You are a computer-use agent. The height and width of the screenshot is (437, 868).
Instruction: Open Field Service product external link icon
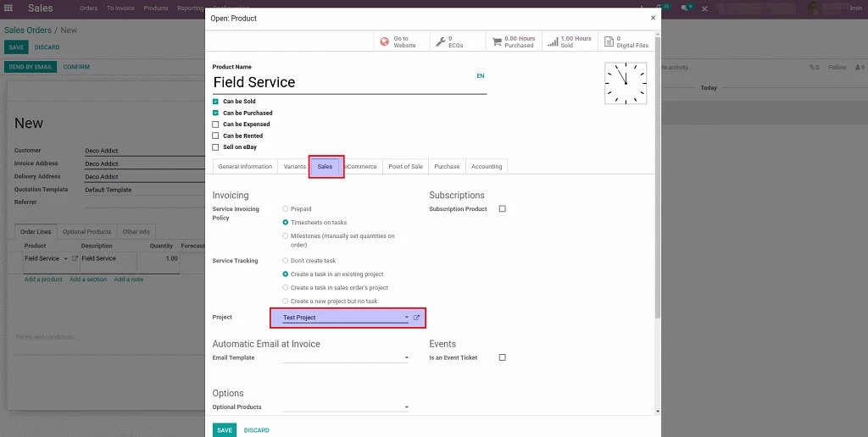point(75,258)
